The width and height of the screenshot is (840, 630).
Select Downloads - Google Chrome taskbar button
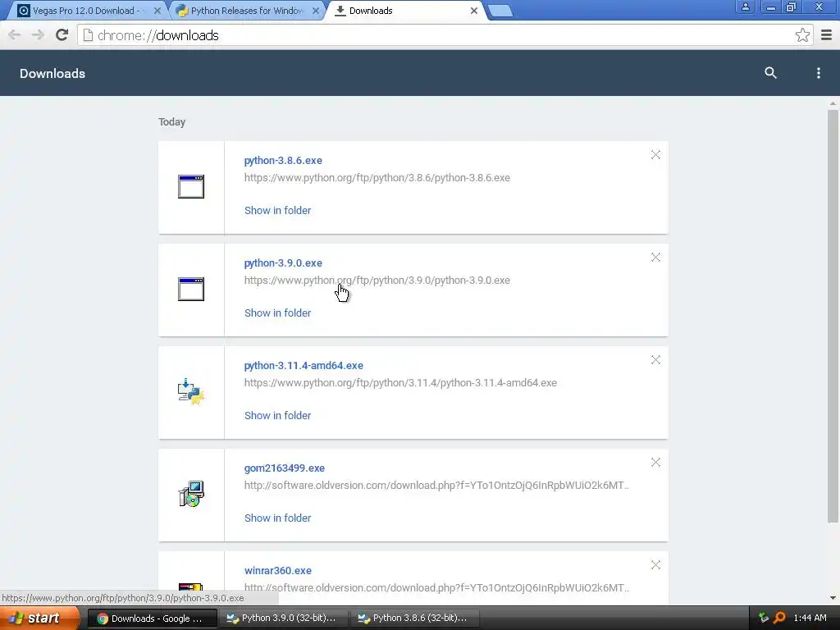[152, 619]
